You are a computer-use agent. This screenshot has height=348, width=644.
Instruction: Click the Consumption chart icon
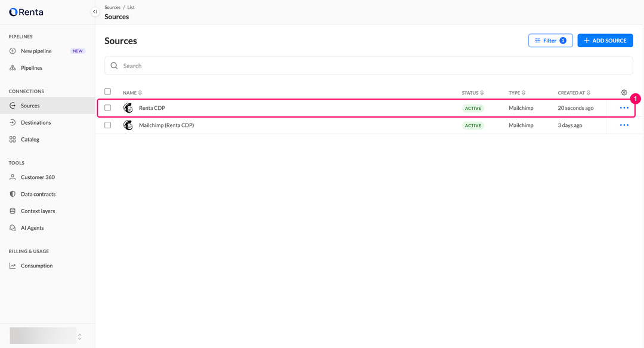[x=13, y=266]
